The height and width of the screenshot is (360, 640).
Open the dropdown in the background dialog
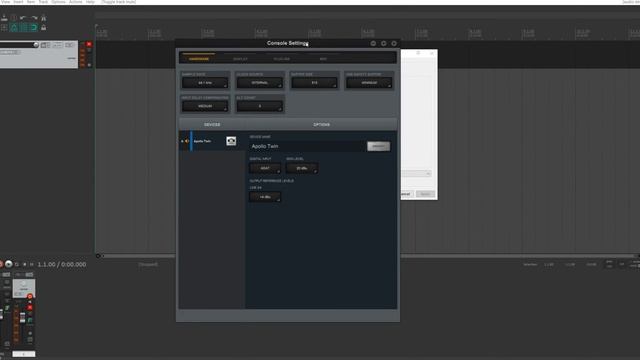pyautogui.click(x=416, y=173)
